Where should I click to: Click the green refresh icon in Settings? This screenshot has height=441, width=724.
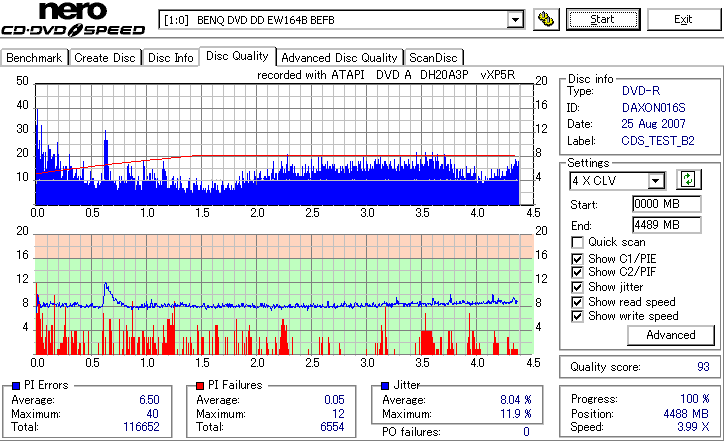click(x=688, y=179)
